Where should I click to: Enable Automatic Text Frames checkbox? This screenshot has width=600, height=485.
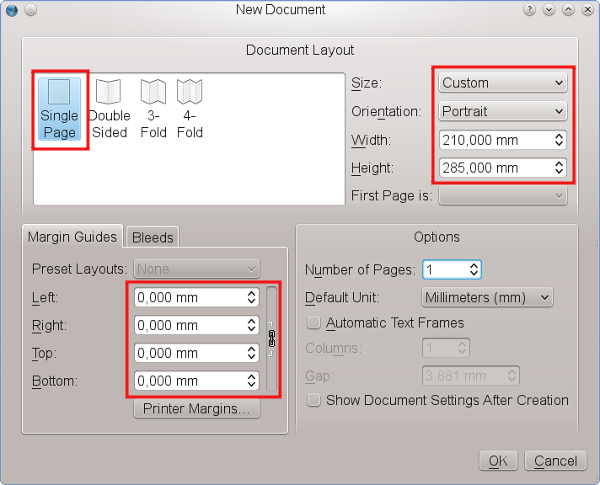pyautogui.click(x=314, y=323)
